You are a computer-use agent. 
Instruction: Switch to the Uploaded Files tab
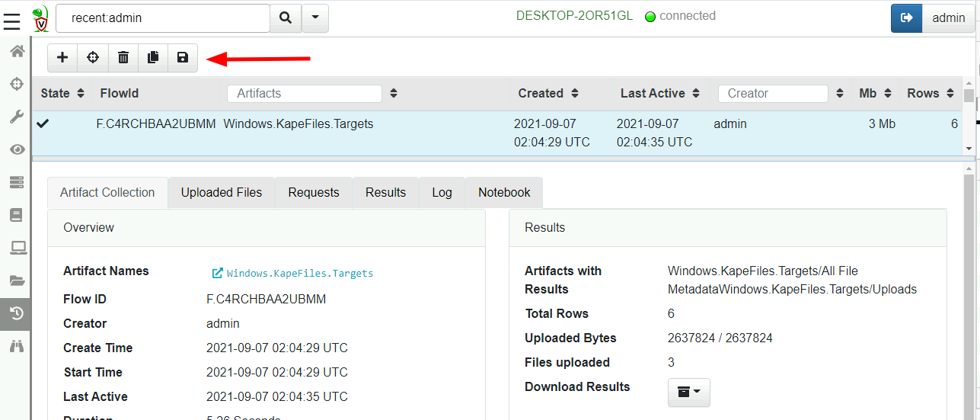221,193
